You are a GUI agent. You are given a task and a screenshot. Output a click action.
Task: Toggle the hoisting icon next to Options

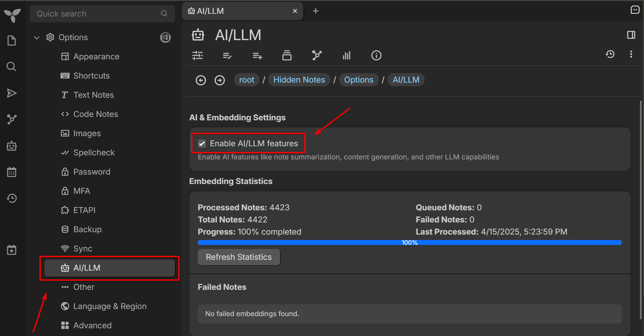pyautogui.click(x=165, y=37)
